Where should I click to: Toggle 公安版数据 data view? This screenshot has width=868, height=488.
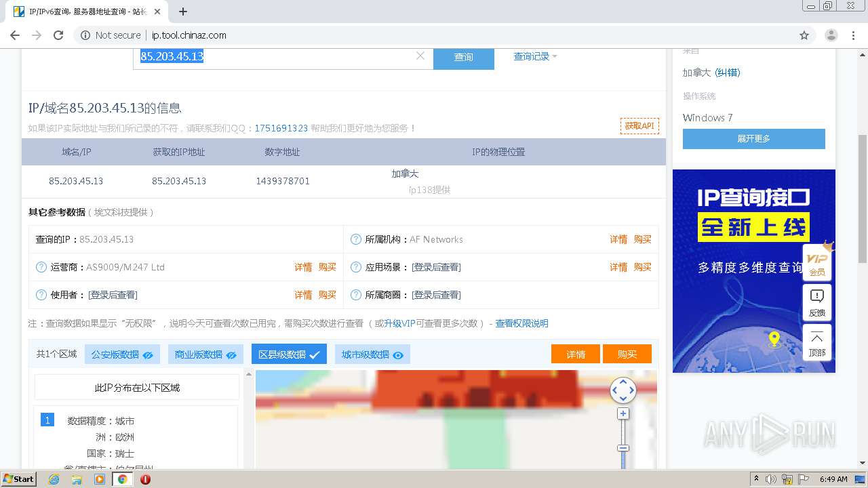(122, 354)
